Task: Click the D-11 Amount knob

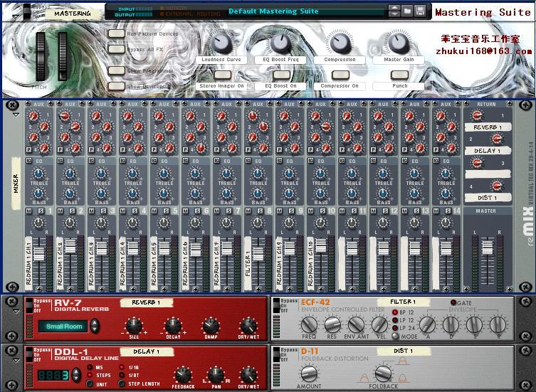Action: click(x=309, y=374)
